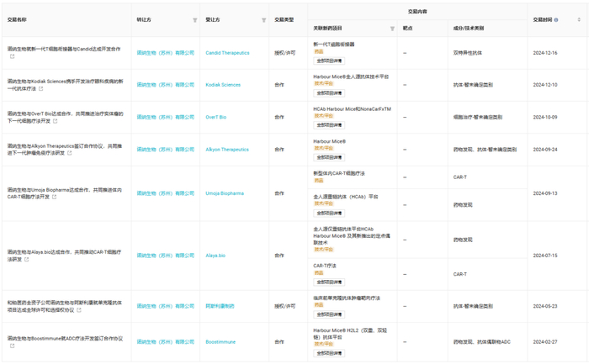589x364 pixels.
Task: Open external link icon for the 阿斯利康 deal title
Action: [79, 310]
